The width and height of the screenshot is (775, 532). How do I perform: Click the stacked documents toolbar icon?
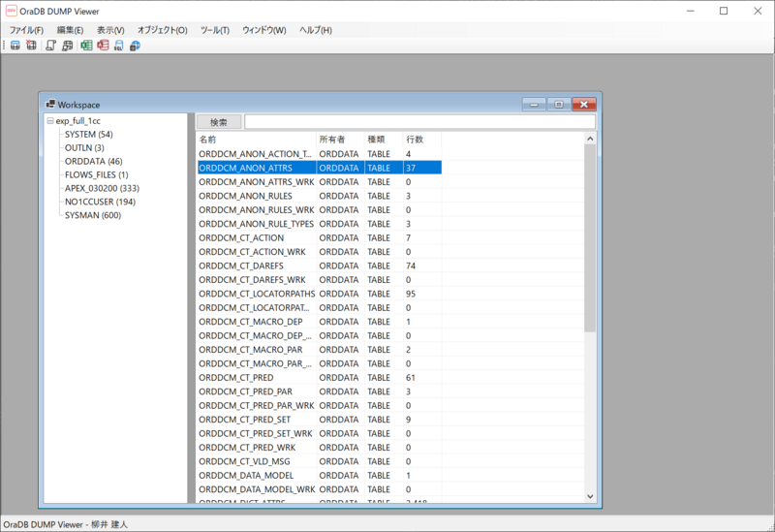(x=67, y=46)
